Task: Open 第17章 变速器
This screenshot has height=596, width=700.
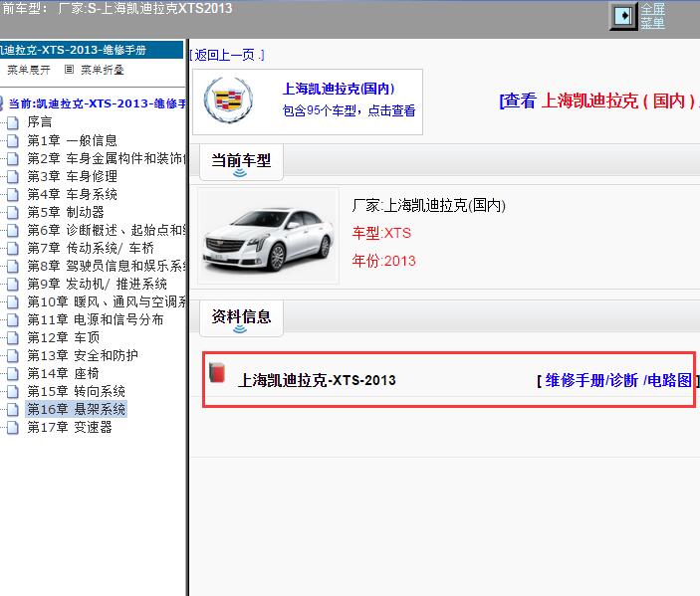Action: (x=69, y=428)
